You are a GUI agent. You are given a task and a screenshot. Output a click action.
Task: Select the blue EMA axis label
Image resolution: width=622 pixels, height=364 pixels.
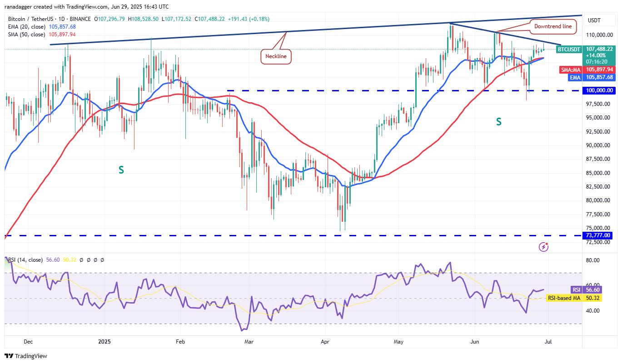click(x=574, y=77)
